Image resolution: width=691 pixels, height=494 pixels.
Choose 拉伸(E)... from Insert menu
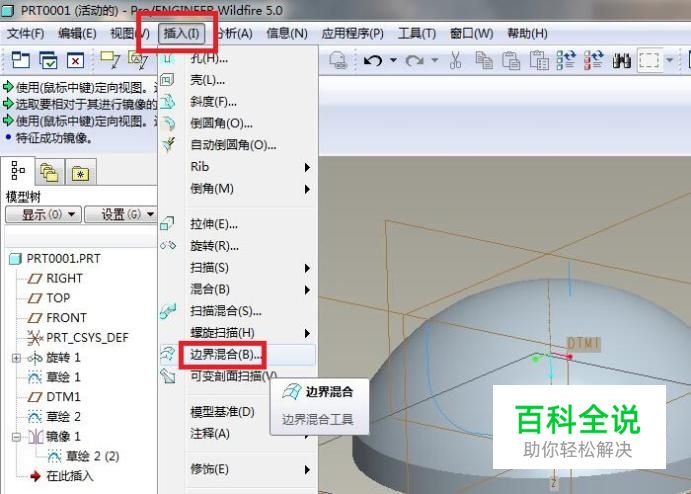214,224
